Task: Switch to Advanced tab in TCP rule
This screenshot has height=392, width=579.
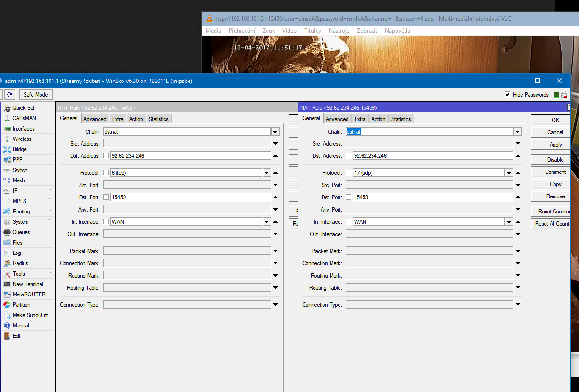Action: click(95, 119)
